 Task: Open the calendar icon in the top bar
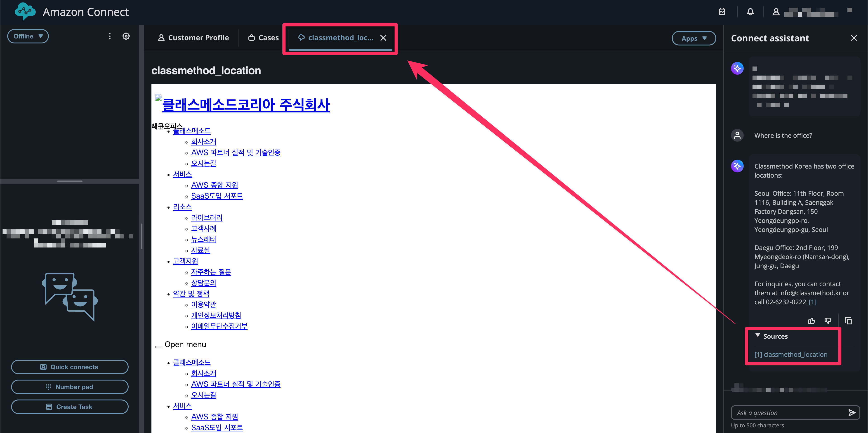(722, 12)
